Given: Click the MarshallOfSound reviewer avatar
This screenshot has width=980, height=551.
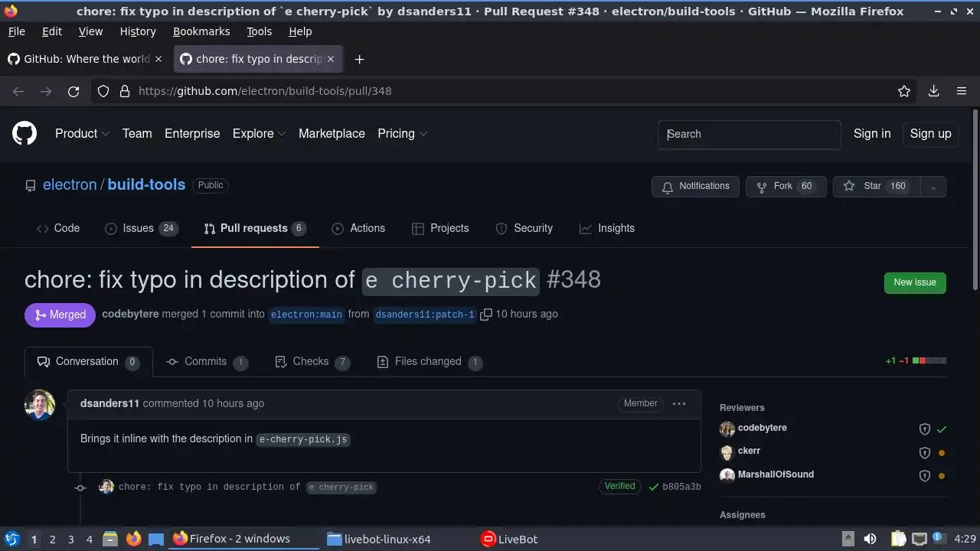Looking at the screenshot, I should pyautogui.click(x=727, y=475).
